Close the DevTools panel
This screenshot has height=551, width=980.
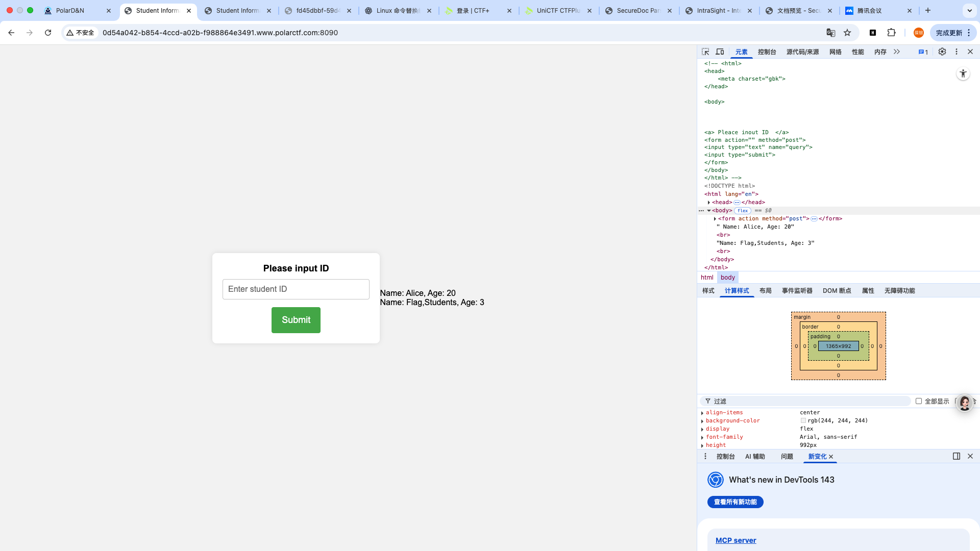coord(970,52)
